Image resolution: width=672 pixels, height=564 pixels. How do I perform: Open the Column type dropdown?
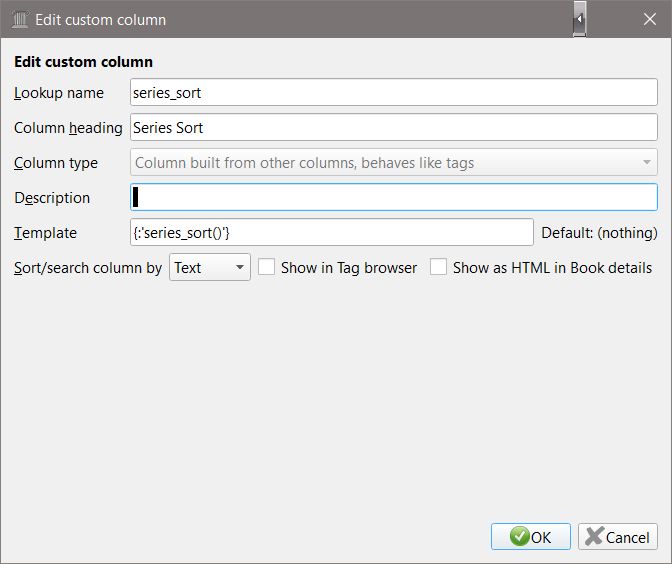pos(393,163)
